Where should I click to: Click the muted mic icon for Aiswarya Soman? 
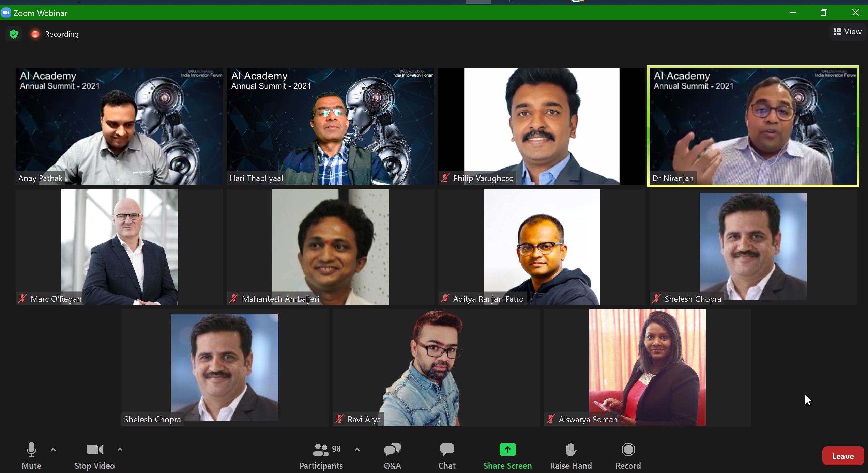pyautogui.click(x=551, y=419)
